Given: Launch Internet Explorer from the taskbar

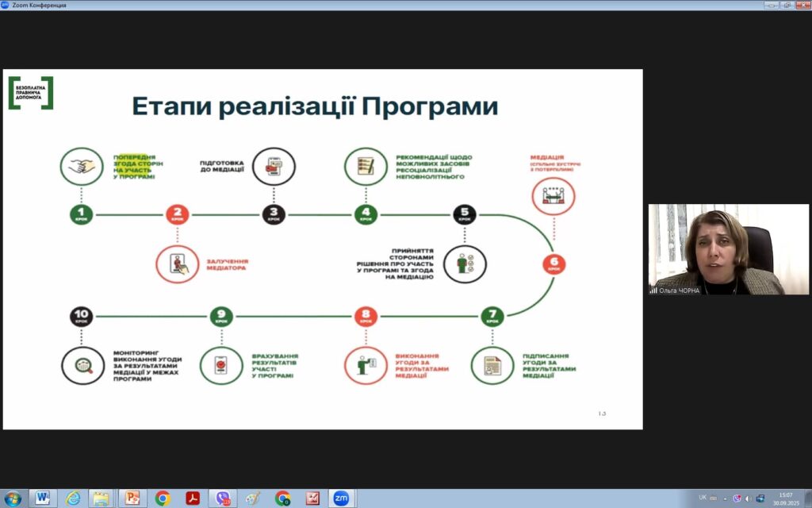Looking at the screenshot, I should 73,498.
